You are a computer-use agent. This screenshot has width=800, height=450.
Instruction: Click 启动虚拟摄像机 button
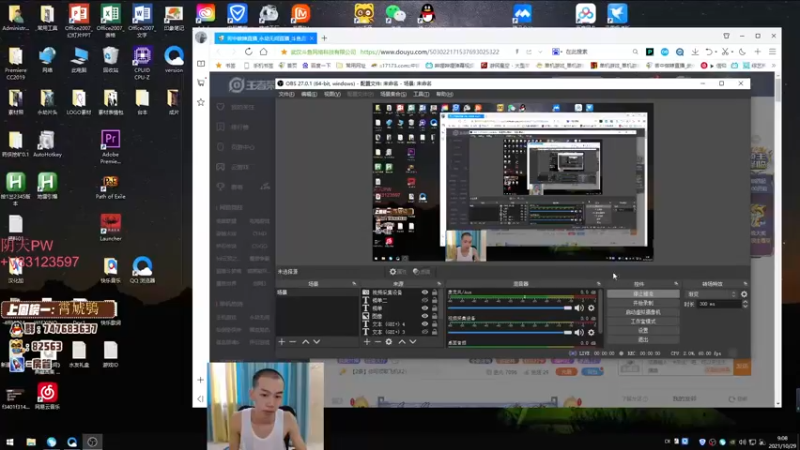click(643, 312)
